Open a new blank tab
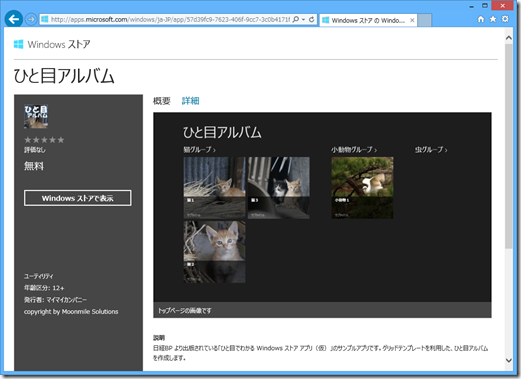This screenshot has width=521, height=379. tap(424, 20)
